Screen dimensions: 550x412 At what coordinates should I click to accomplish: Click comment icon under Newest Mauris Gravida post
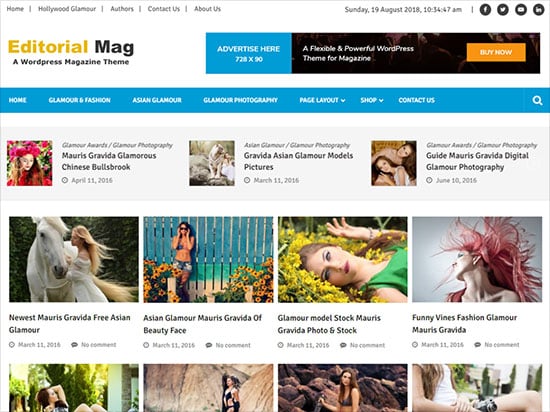coord(74,345)
